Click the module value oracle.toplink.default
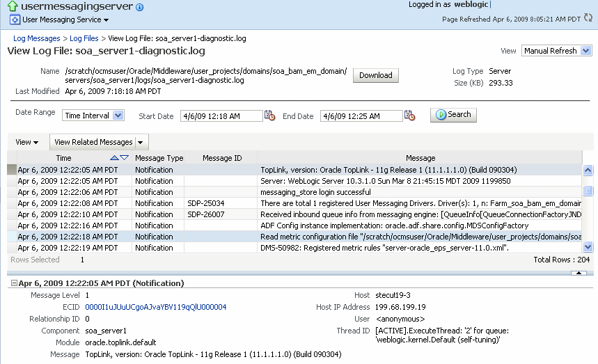The image size is (598, 364). [x=120, y=342]
